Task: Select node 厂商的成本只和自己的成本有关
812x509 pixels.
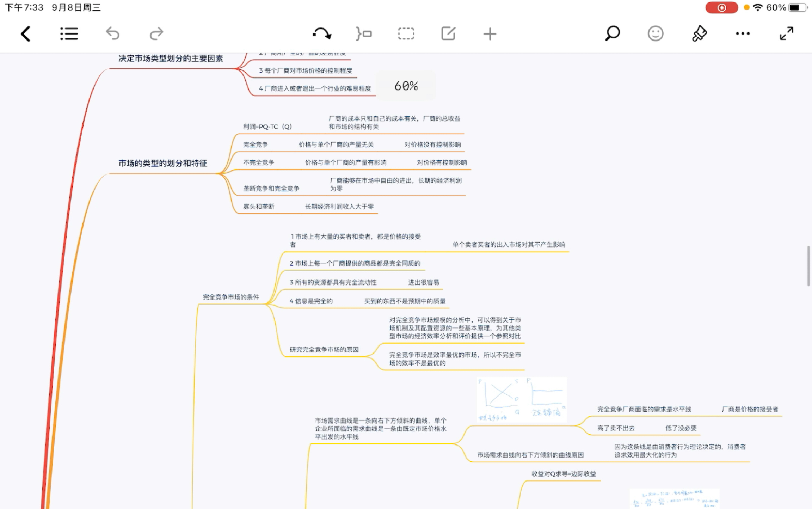Action: click(394, 122)
